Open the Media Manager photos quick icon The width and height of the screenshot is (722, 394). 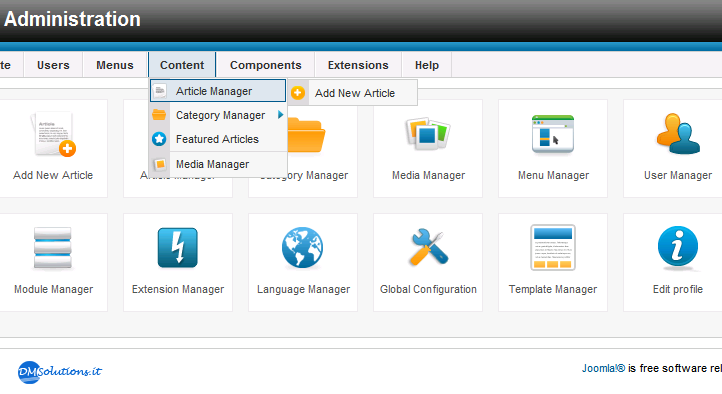point(428,133)
